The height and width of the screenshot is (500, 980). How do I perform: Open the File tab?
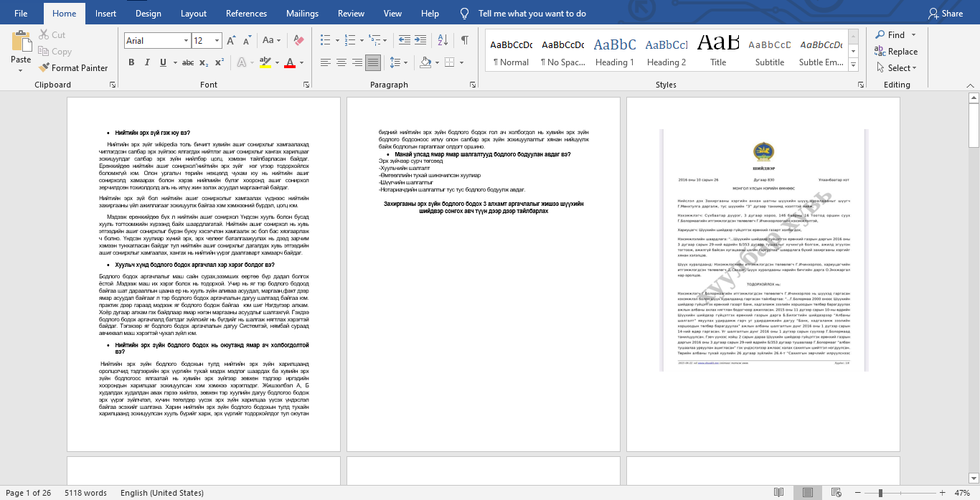point(21,13)
